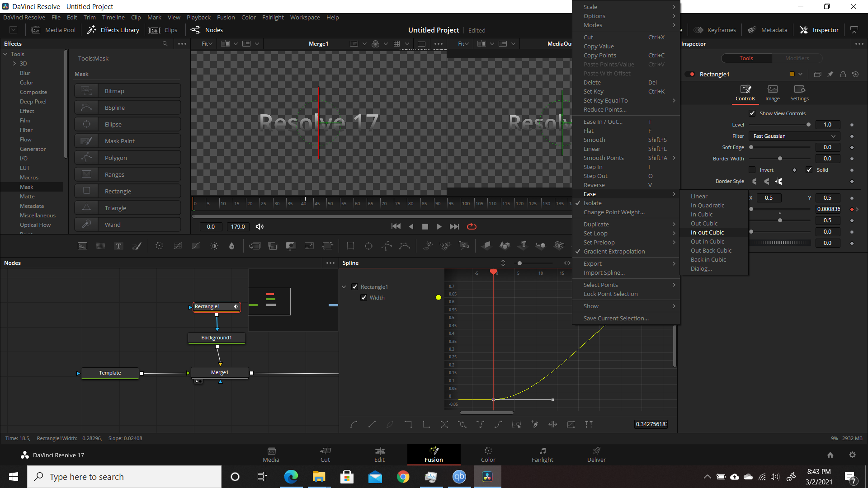
Task: Uncheck the Solid checkbox
Action: click(809, 170)
